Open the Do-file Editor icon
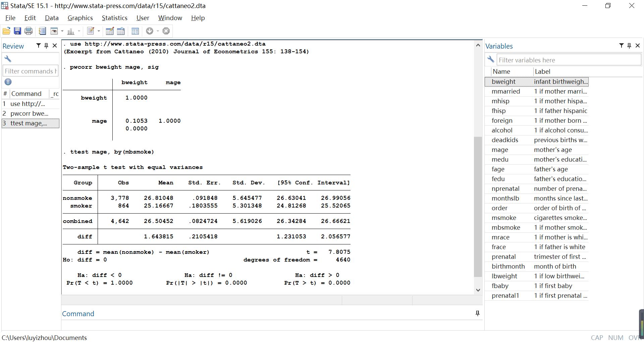 point(90,31)
